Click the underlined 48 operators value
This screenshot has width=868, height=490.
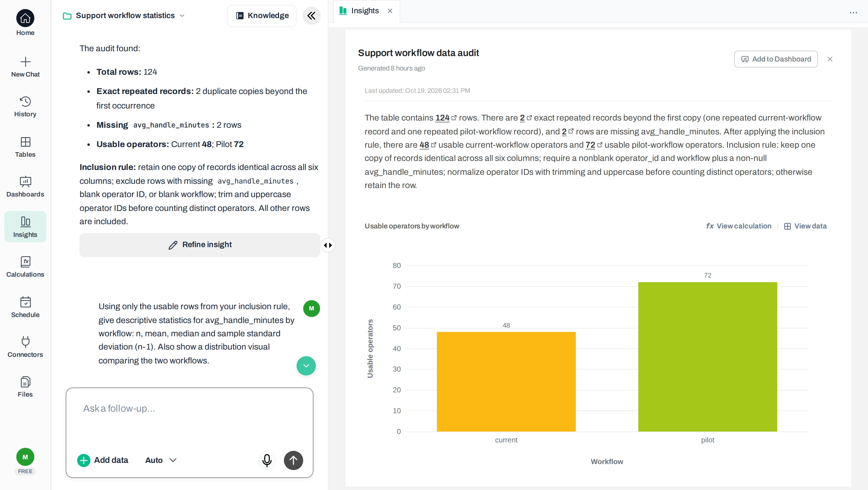pos(424,145)
